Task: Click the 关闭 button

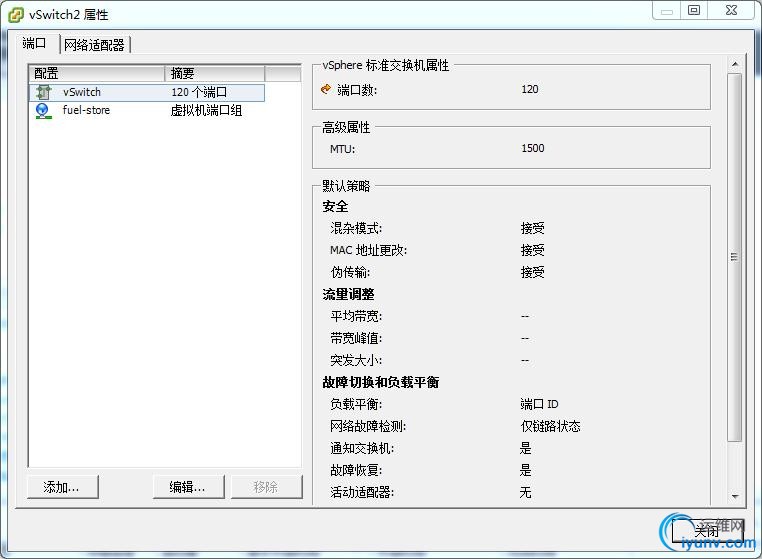Action: (x=708, y=531)
